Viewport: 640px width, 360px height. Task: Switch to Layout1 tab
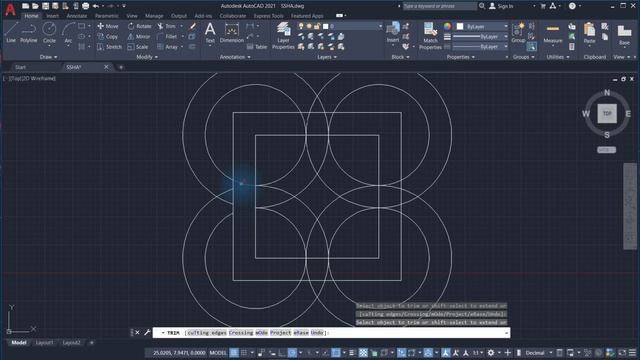tap(44, 343)
